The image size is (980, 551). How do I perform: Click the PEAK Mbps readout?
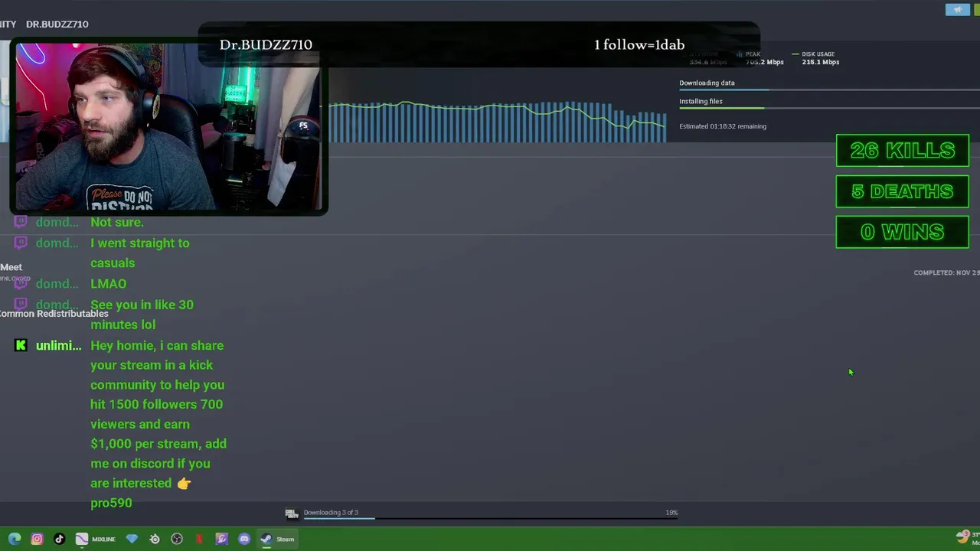759,58
